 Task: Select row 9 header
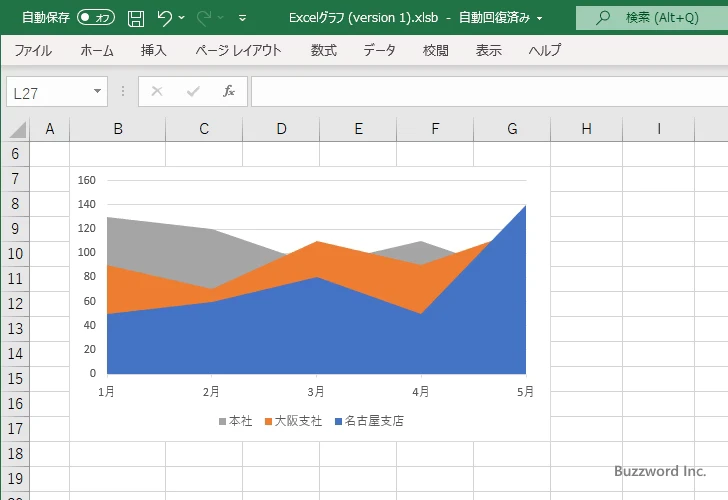(x=15, y=229)
